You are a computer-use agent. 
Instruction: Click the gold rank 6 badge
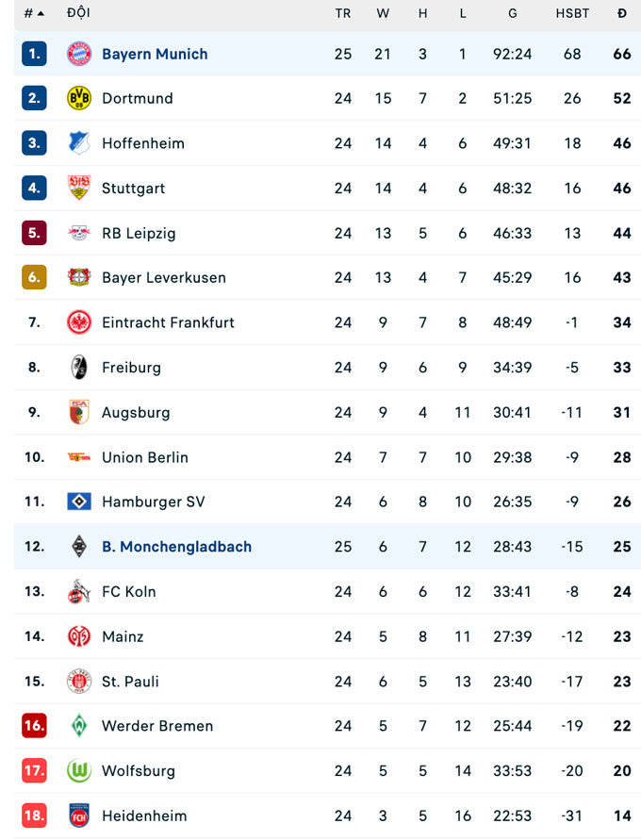pyautogui.click(x=34, y=277)
